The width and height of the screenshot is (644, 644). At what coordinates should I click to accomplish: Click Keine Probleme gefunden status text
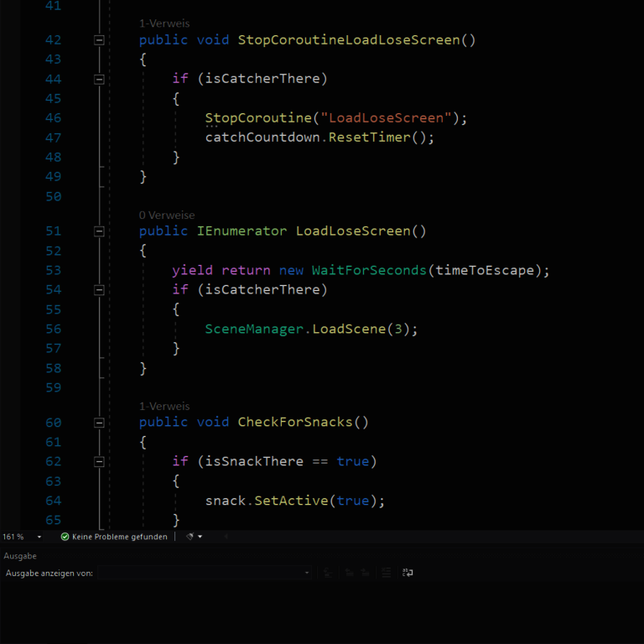tap(120, 537)
